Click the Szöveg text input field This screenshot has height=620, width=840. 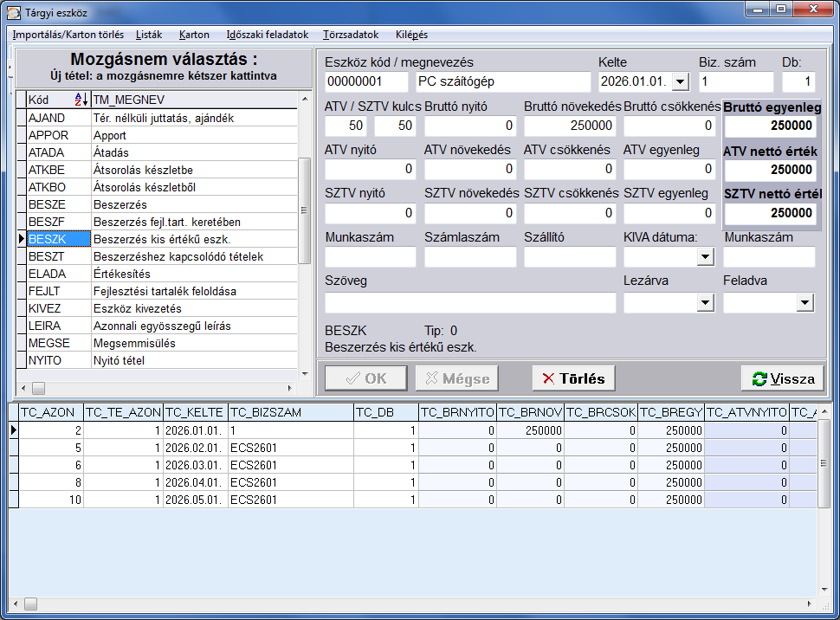470,303
